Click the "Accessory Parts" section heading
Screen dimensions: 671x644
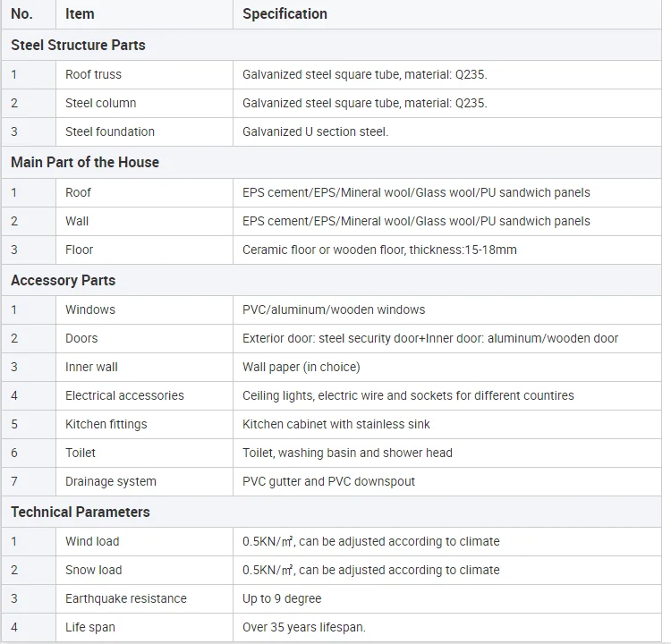pyautogui.click(x=63, y=280)
